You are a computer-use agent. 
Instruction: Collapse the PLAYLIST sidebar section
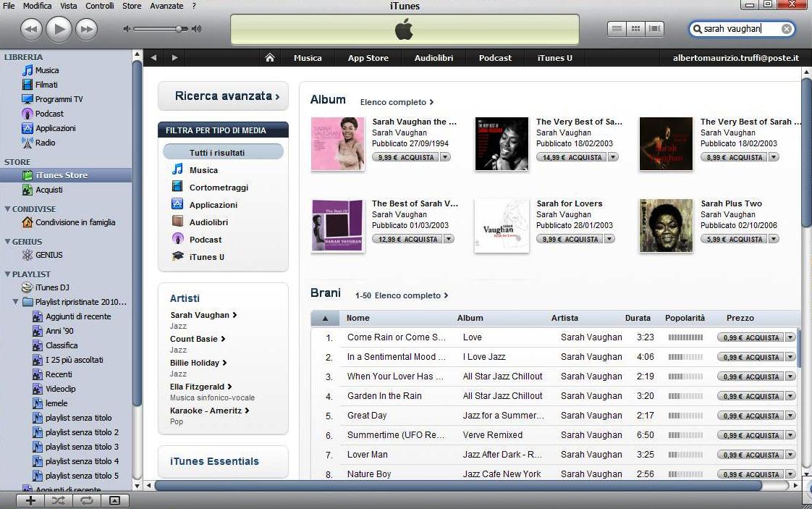tap(7, 274)
